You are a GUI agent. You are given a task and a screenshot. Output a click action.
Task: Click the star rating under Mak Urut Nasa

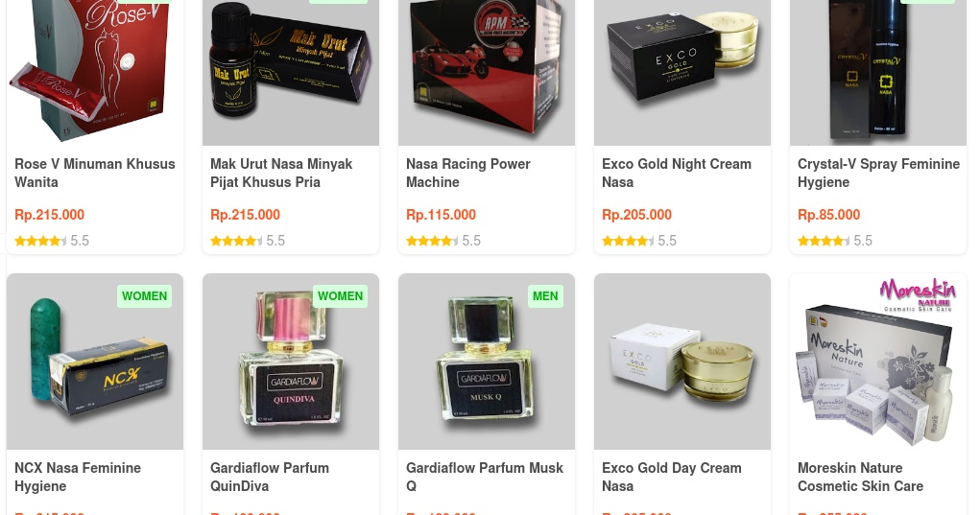pos(236,241)
